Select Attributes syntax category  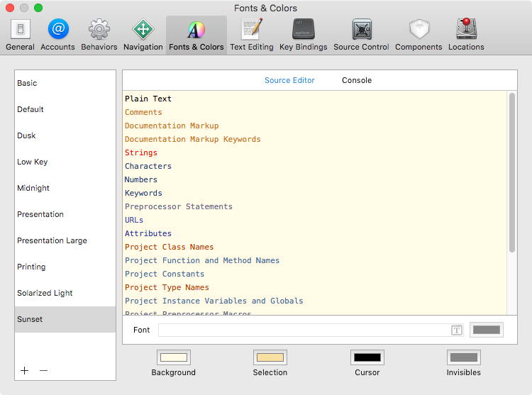[x=314, y=233]
